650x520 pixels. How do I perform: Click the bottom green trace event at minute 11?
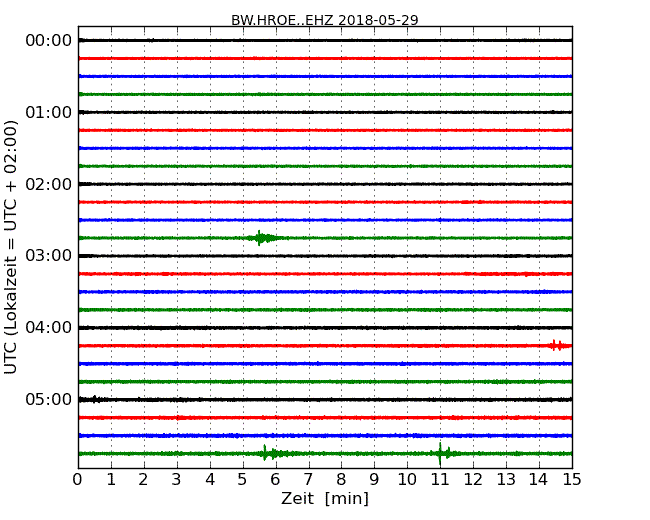[444, 453]
